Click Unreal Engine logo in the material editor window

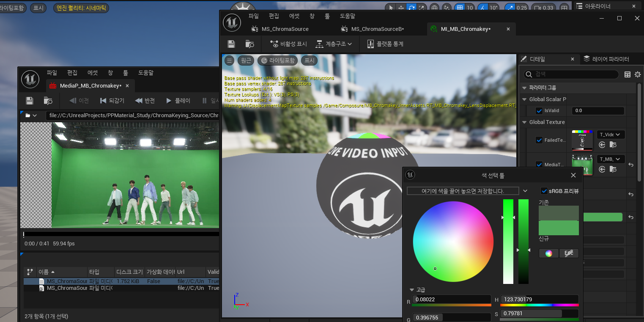232,23
